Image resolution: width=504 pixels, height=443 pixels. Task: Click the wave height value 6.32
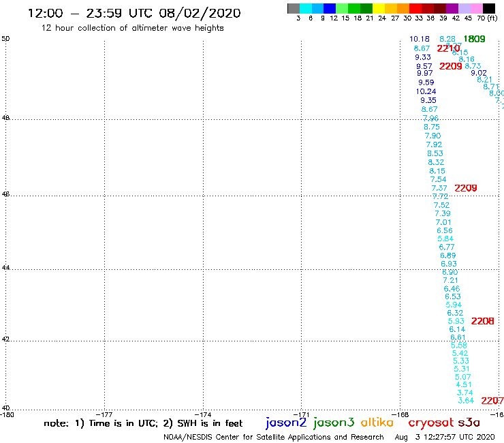pyautogui.click(x=455, y=313)
